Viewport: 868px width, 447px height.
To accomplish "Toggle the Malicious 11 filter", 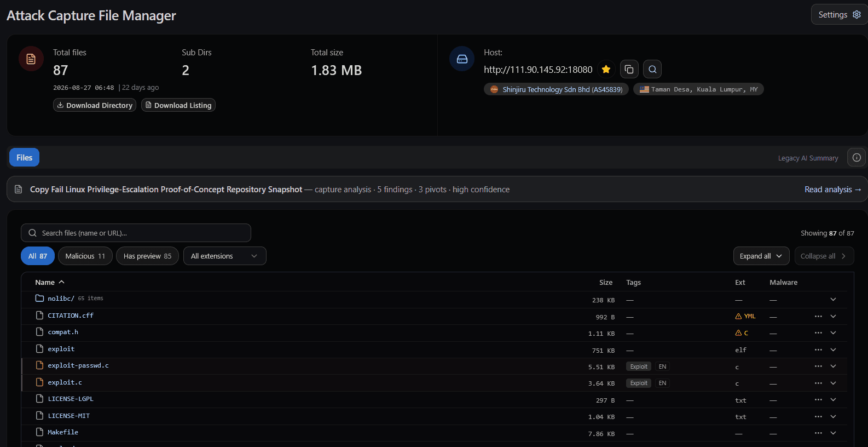I will (x=85, y=256).
